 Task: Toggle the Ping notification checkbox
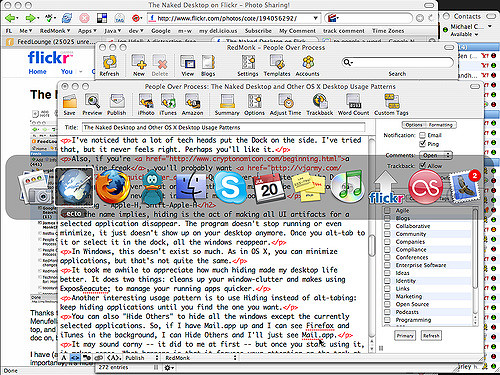(423, 144)
